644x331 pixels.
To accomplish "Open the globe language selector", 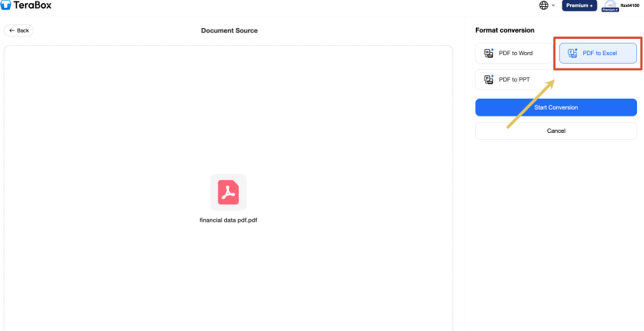I will coord(544,5).
